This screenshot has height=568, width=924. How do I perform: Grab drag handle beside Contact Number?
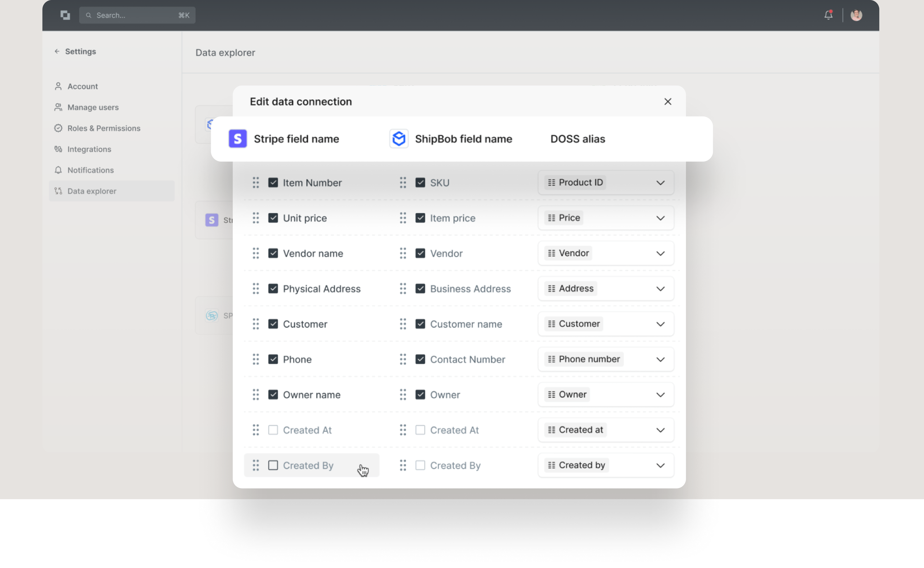point(403,359)
